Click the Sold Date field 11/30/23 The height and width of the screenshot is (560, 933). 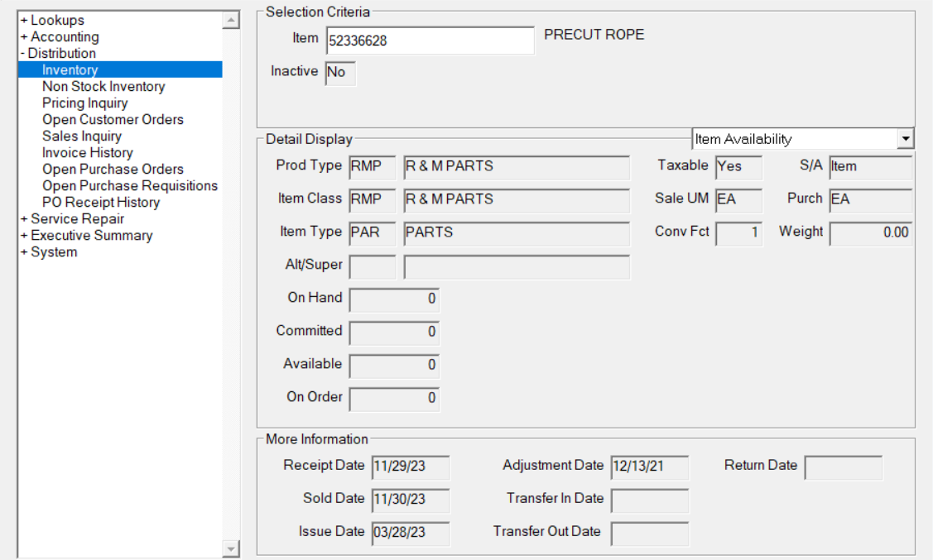(411, 500)
